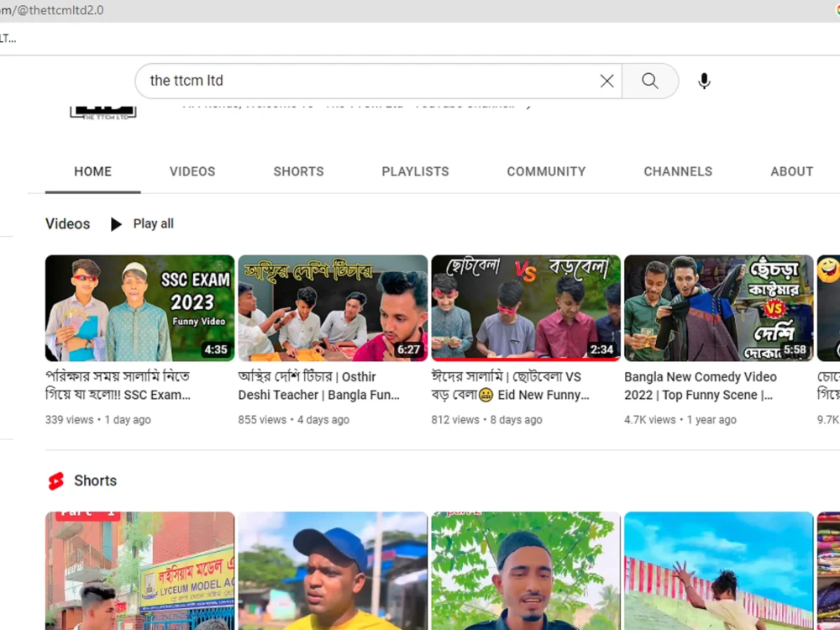Open the 2:34 Eid salami video thumbnail
The height and width of the screenshot is (630, 840).
[x=526, y=308]
